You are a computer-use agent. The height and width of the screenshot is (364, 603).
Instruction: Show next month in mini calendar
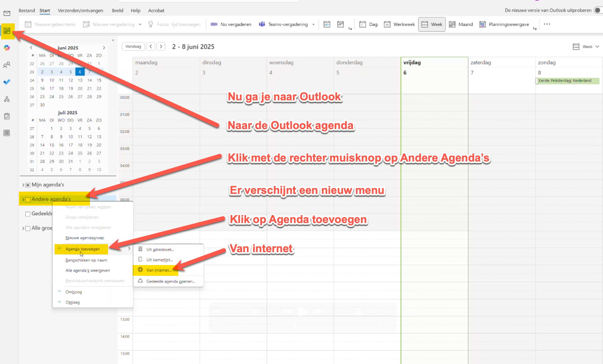[x=104, y=48]
